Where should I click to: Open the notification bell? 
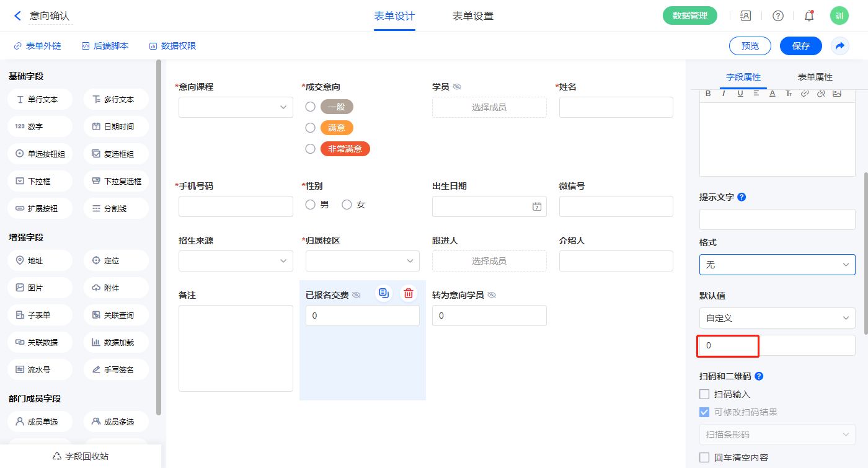coord(808,16)
